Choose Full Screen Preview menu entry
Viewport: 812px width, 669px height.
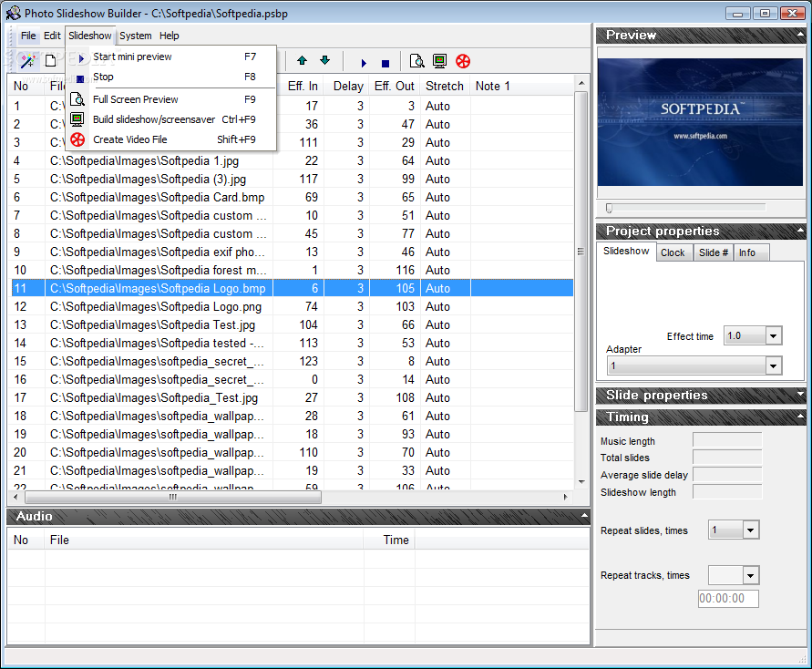tap(171, 99)
